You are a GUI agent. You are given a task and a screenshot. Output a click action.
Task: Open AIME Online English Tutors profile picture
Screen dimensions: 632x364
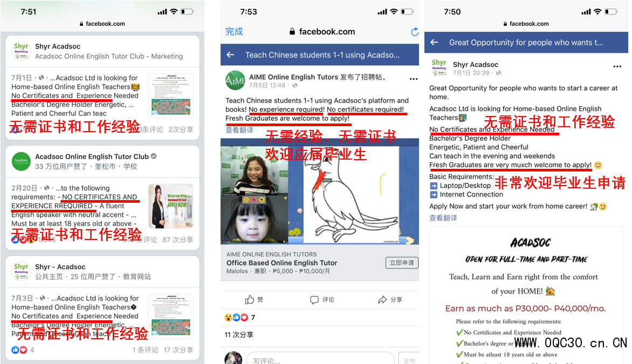coord(235,81)
